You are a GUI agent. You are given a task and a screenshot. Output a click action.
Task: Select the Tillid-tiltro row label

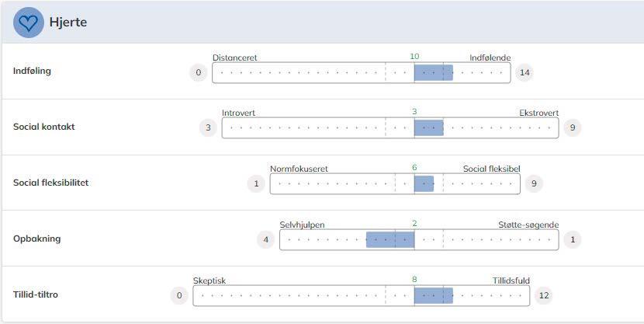36,294
